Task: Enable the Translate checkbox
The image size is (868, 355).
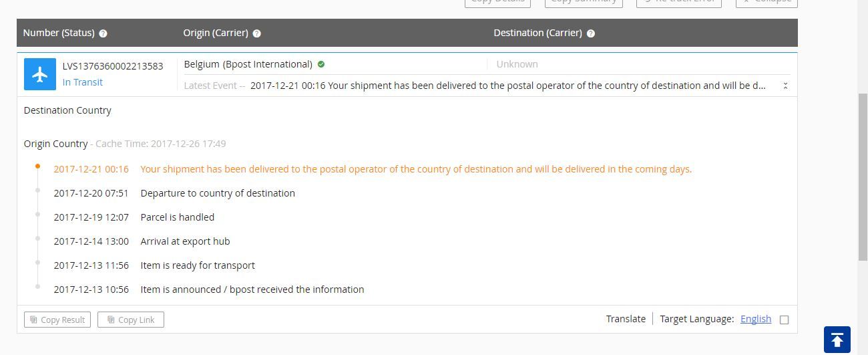Action: [x=785, y=320]
